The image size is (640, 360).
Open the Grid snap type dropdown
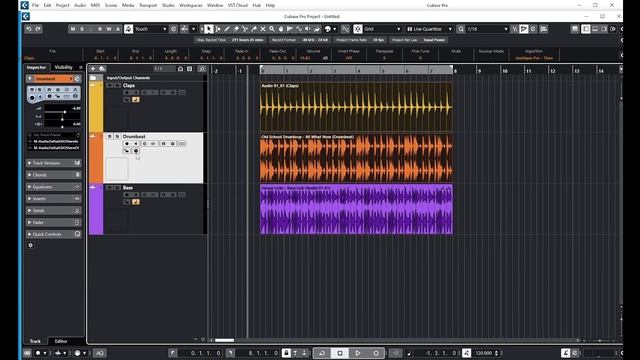tap(382, 29)
